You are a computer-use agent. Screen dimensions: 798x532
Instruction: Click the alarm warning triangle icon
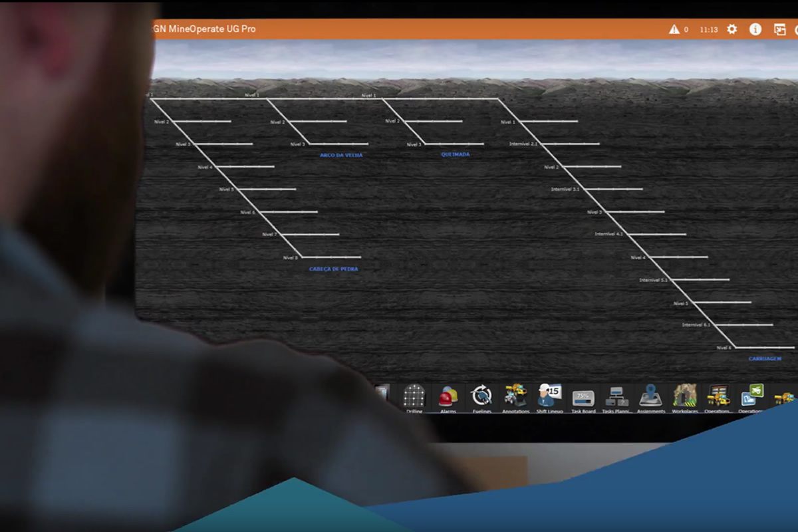tap(674, 29)
